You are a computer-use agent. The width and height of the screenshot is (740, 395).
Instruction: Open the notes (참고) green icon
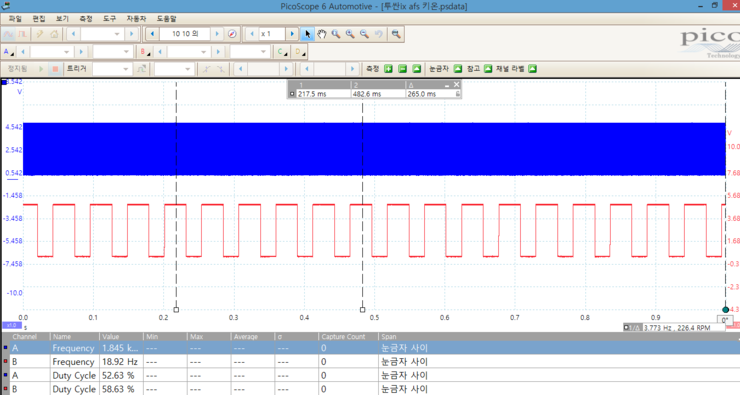coord(488,69)
